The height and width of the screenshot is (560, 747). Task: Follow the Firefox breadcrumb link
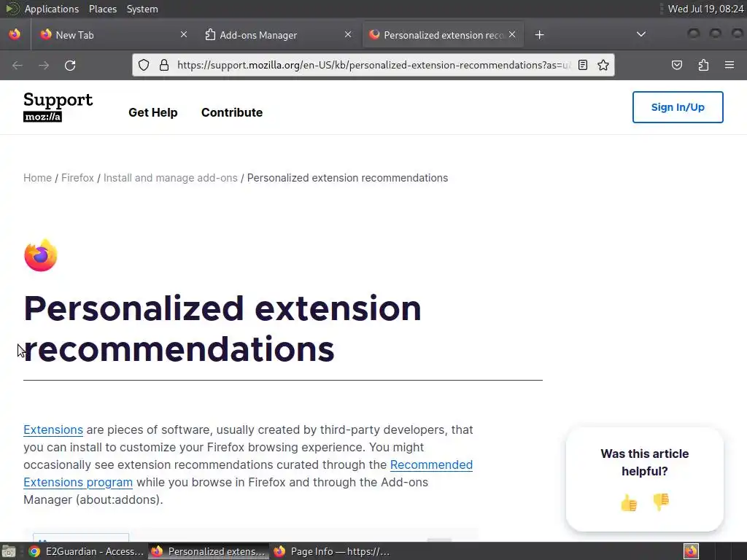[77, 178]
